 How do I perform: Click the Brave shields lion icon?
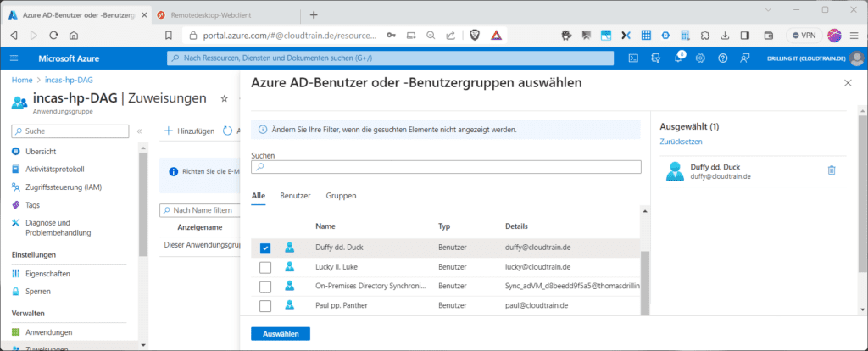pos(475,35)
